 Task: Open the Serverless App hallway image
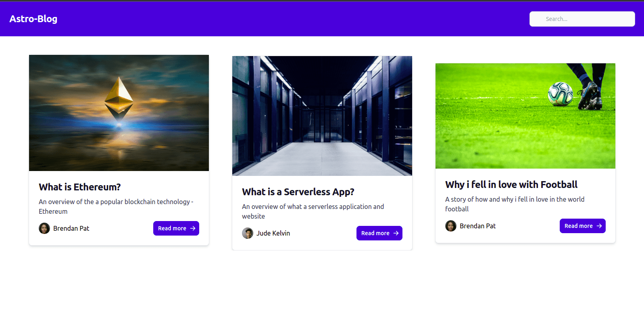(x=322, y=116)
